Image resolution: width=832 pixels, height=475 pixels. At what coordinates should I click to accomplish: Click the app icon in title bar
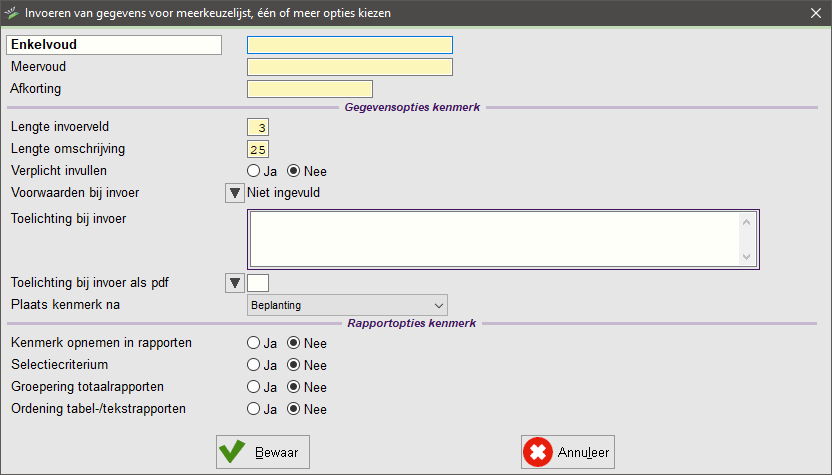point(12,13)
